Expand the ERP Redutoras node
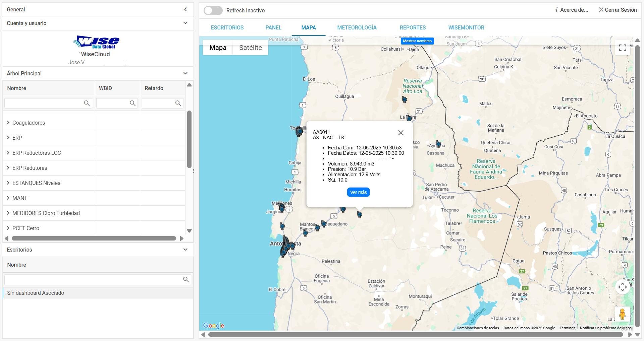This screenshot has height=341, width=644. pos(8,168)
